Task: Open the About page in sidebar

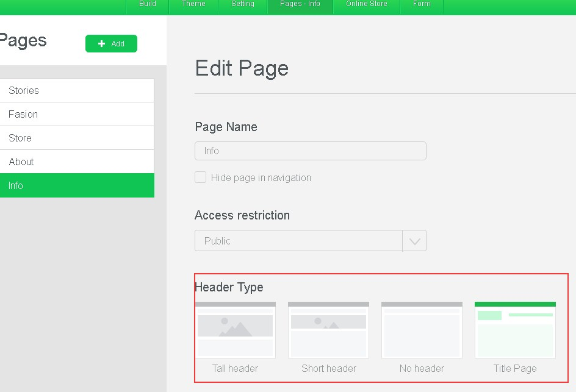Action: pos(77,162)
